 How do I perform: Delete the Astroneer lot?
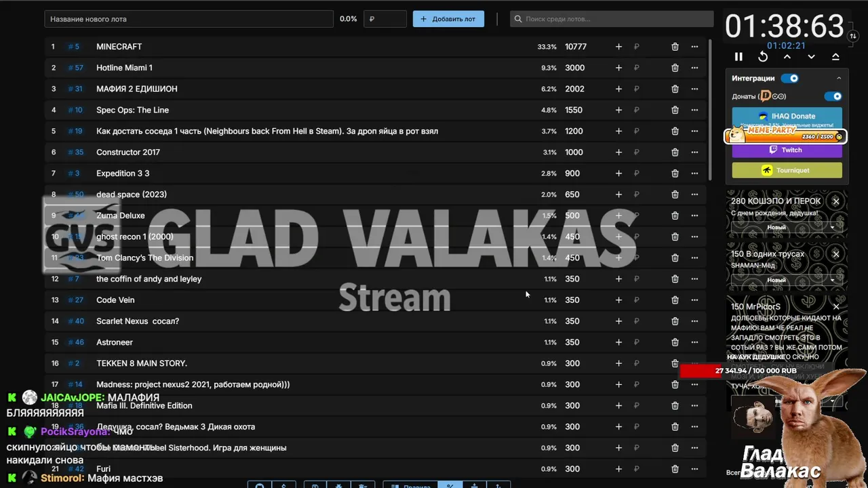point(675,342)
